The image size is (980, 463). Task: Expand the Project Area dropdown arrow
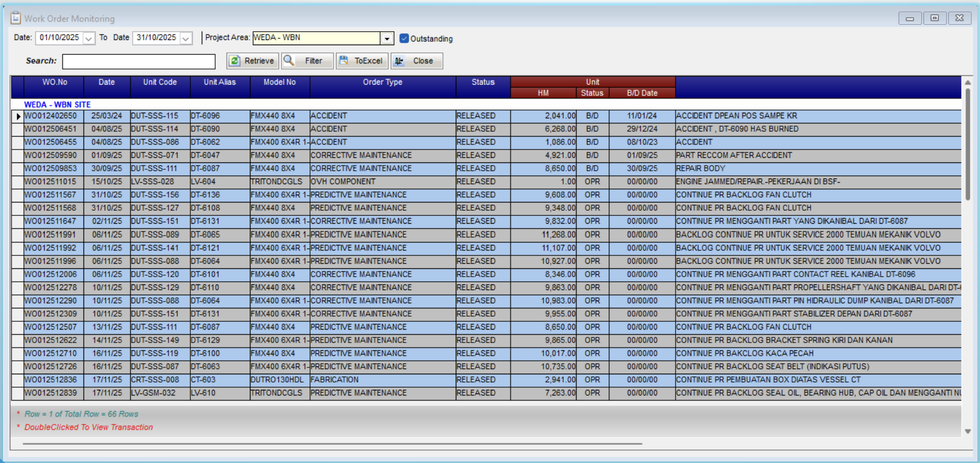pyautogui.click(x=387, y=38)
